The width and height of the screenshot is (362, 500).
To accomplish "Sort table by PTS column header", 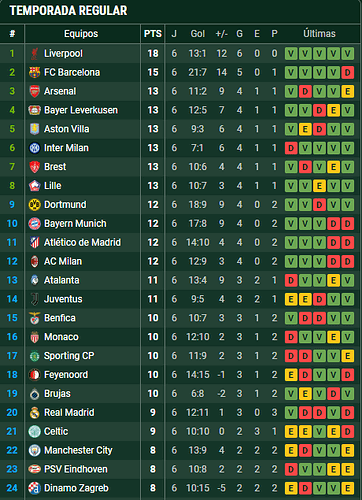I will [x=153, y=34].
